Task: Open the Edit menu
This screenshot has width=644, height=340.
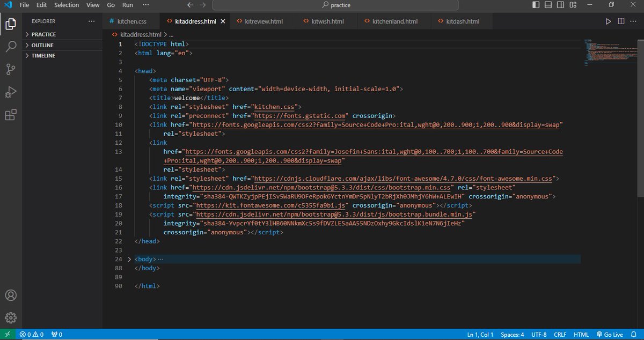Action: pyautogui.click(x=42, y=5)
